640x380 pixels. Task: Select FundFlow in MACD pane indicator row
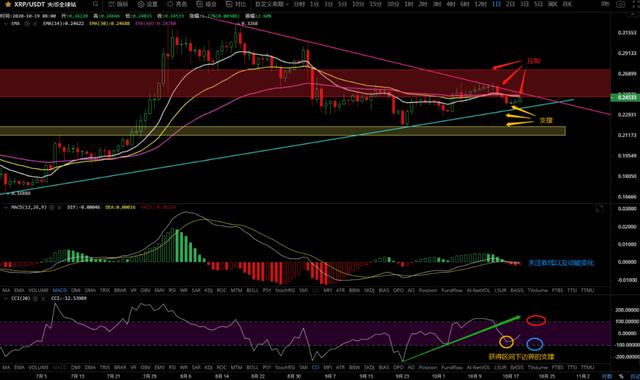[452, 290]
